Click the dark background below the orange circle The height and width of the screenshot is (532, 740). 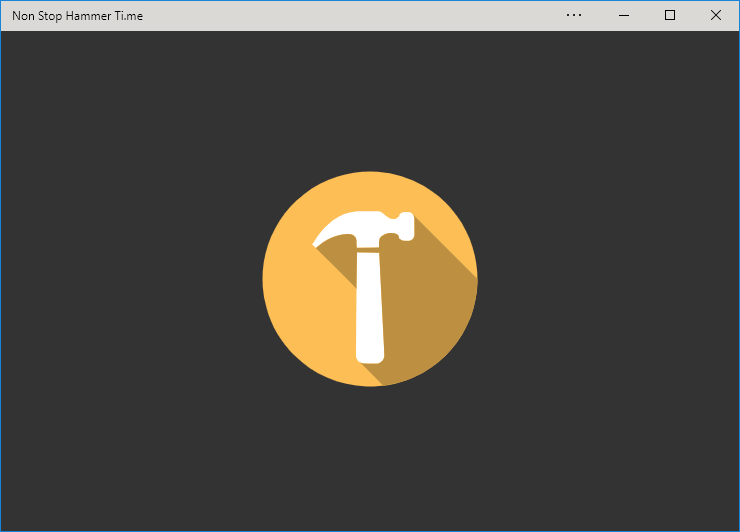point(370,460)
